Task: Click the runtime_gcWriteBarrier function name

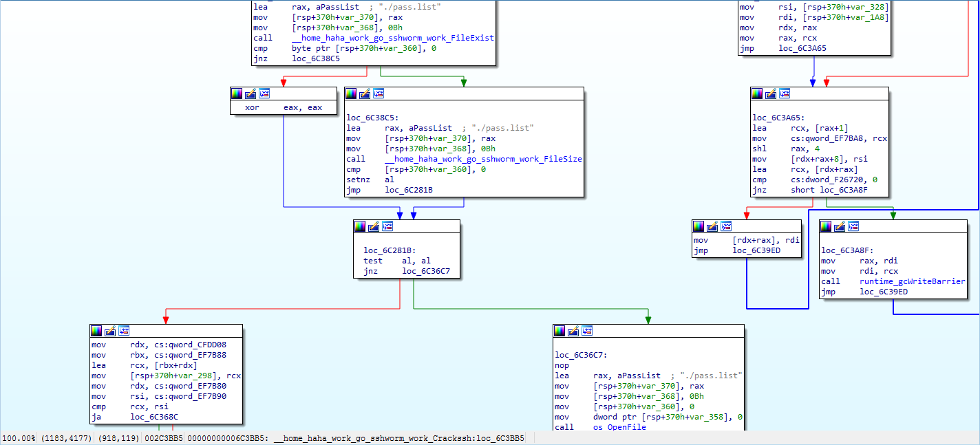Action: [x=913, y=281]
